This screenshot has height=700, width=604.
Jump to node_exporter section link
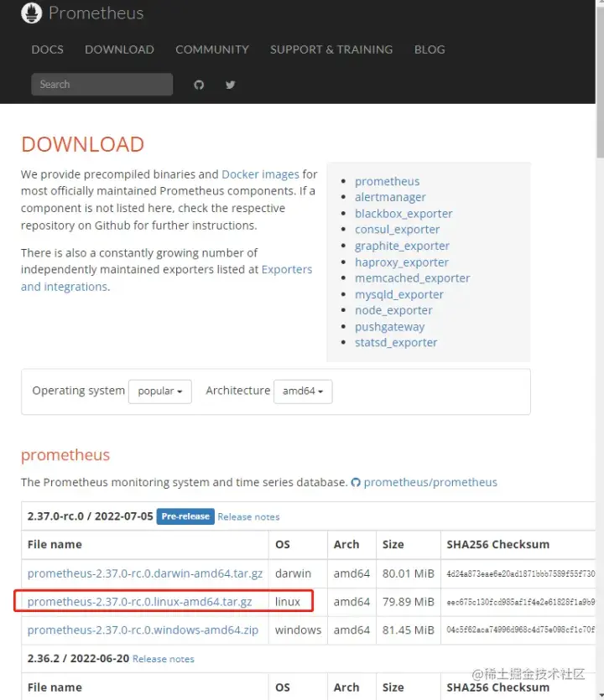click(x=393, y=310)
